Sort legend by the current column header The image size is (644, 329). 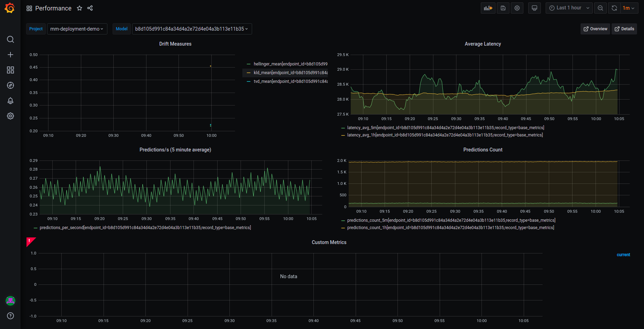pos(623,255)
